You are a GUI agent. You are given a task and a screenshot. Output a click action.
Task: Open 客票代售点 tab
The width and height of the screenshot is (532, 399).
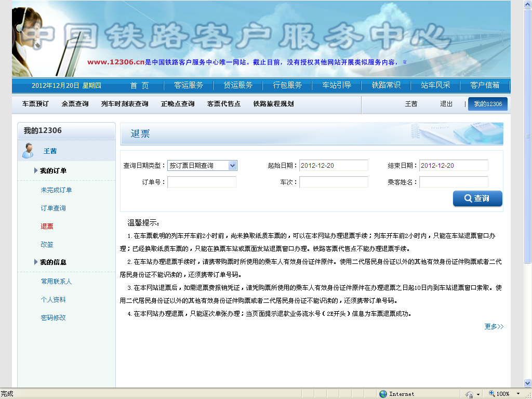pyautogui.click(x=223, y=104)
